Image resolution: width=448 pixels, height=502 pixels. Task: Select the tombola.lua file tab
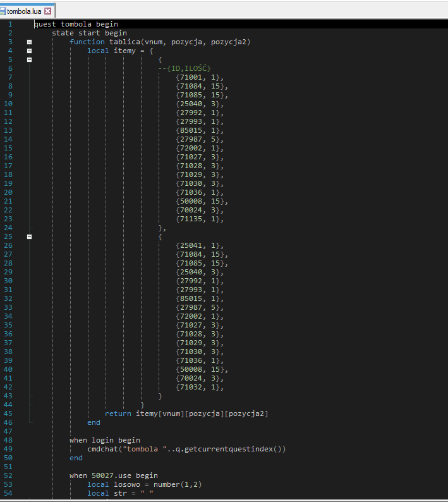click(x=27, y=11)
